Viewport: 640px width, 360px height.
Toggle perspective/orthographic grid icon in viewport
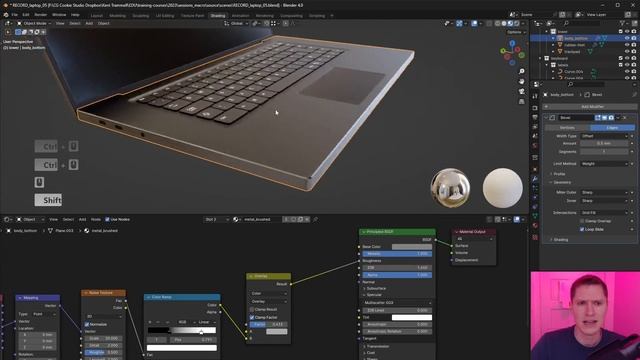click(522, 101)
